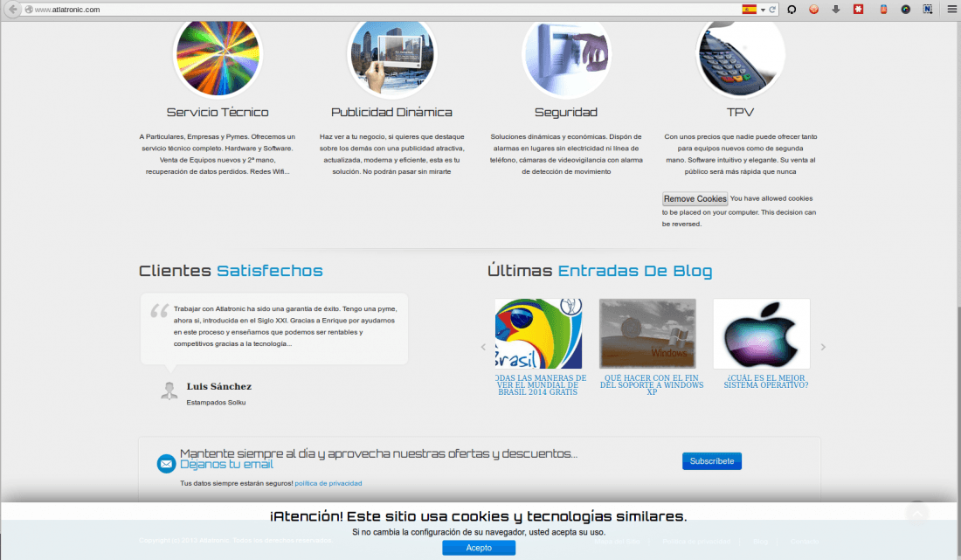Image resolution: width=961 pixels, height=560 pixels.
Task: Go back with the browser back arrow
Action: (x=12, y=10)
